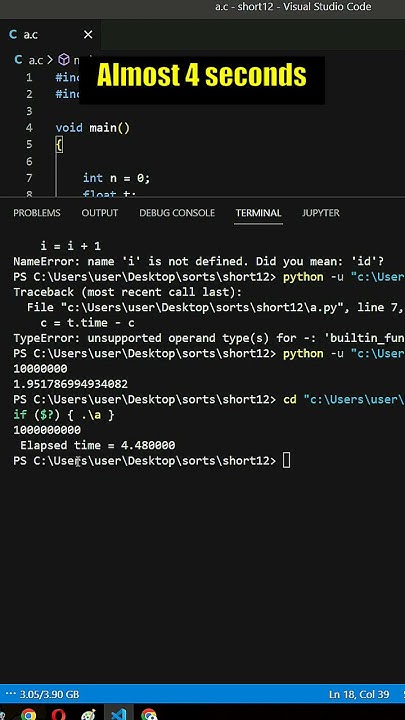Open the OUTPUT panel tab

100,213
